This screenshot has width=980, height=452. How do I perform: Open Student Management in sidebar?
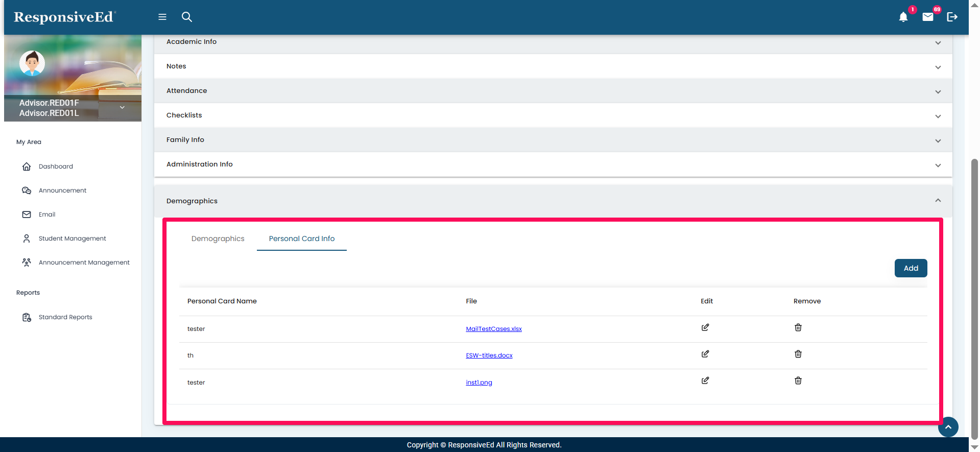click(72, 239)
